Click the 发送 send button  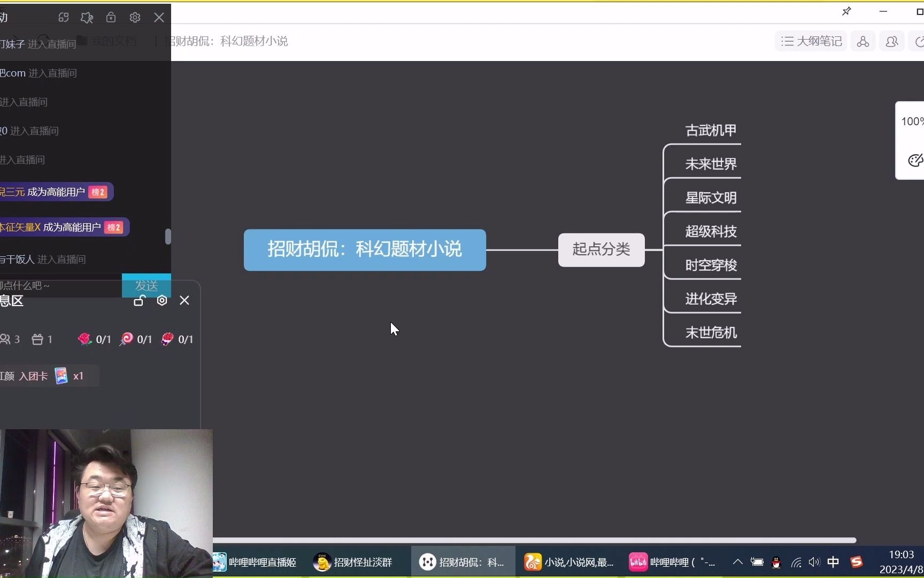(x=147, y=285)
